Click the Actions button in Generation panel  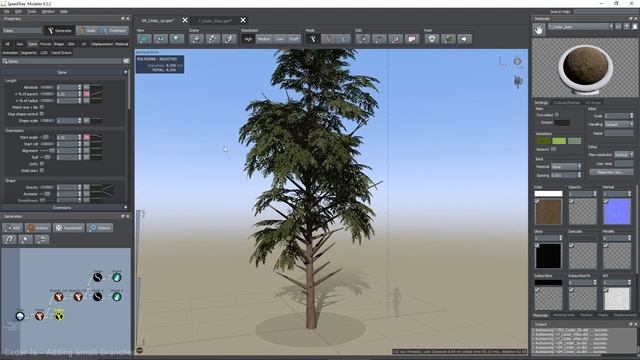pyautogui.click(x=38, y=228)
